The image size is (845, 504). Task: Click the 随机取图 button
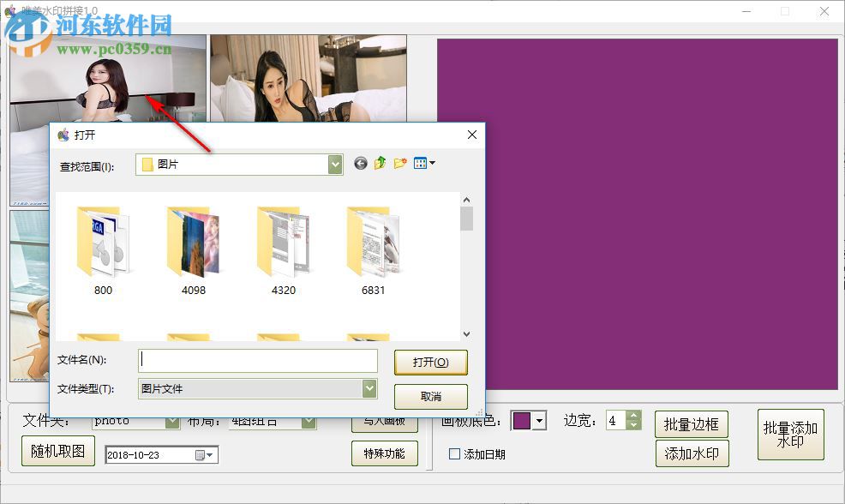58,451
